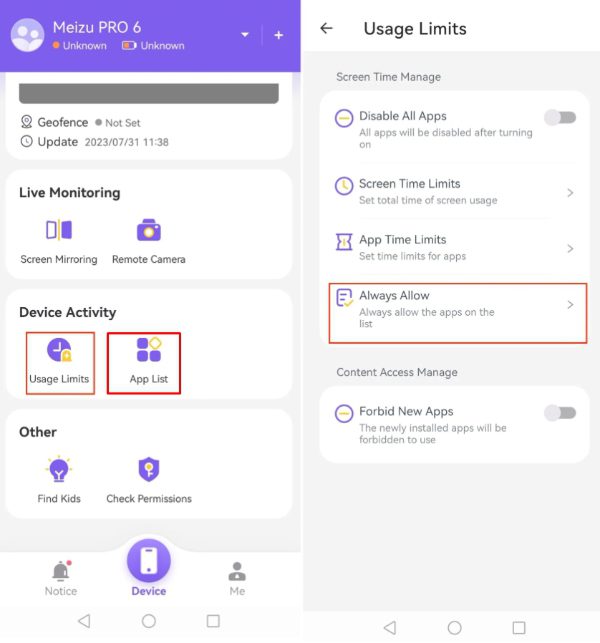600x643 pixels.
Task: Open Screen Time Limits chevron
Action: pos(570,193)
